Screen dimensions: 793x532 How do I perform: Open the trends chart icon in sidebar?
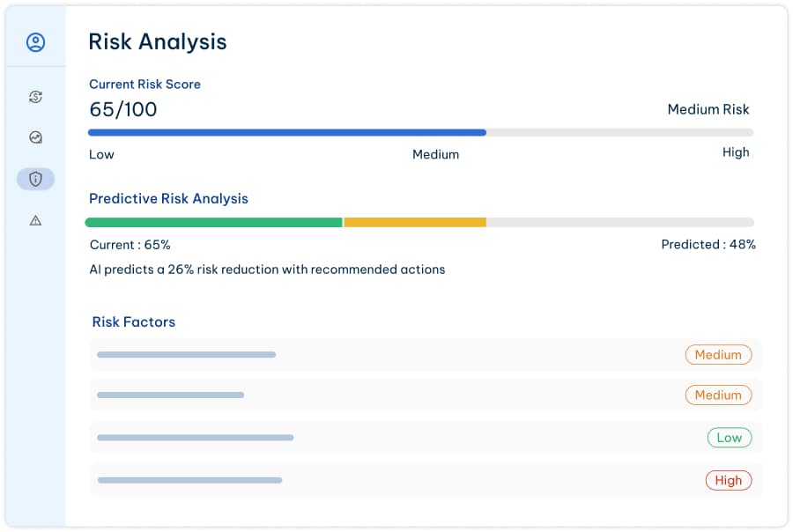[x=35, y=137]
